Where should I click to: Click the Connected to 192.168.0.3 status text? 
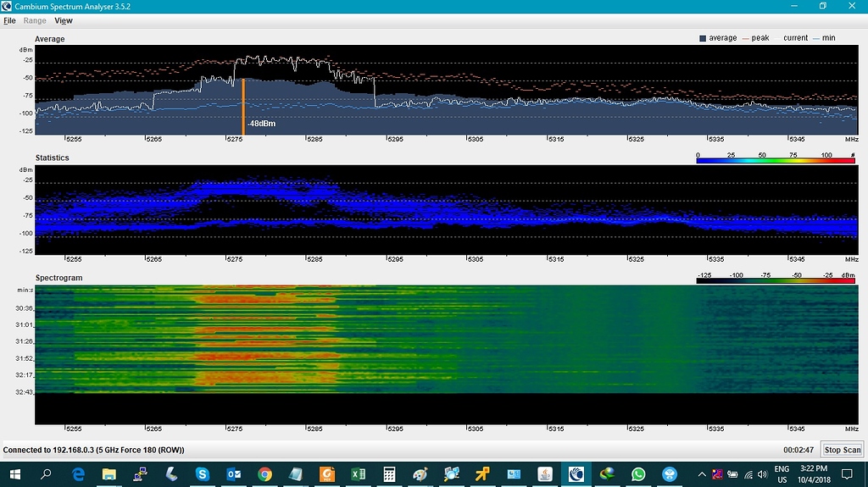[x=93, y=450]
